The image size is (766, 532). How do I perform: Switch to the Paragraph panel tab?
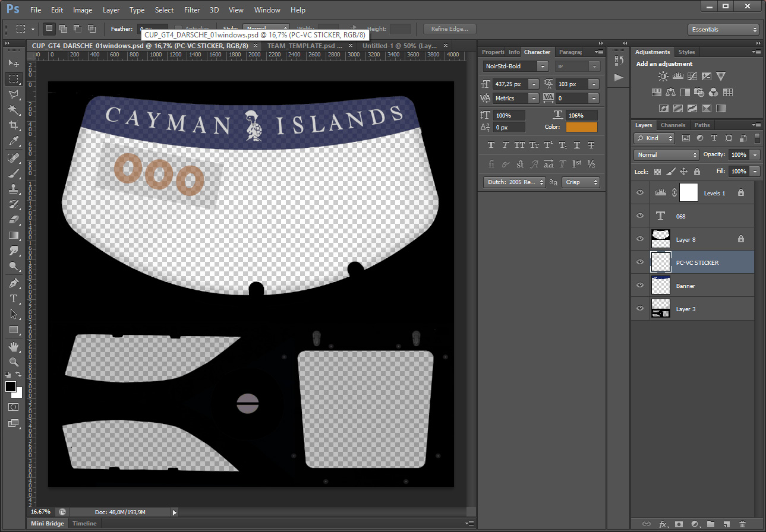(x=570, y=52)
